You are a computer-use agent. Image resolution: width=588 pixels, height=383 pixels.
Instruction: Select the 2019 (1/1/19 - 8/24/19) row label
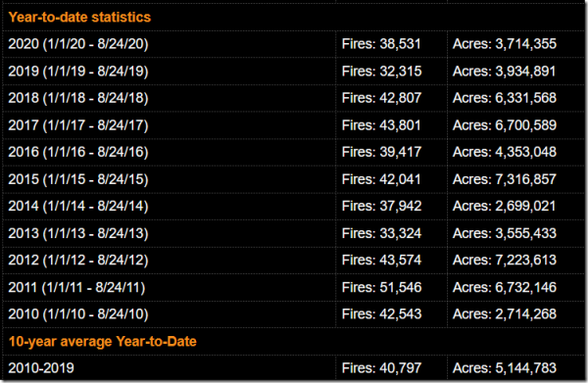78,72
